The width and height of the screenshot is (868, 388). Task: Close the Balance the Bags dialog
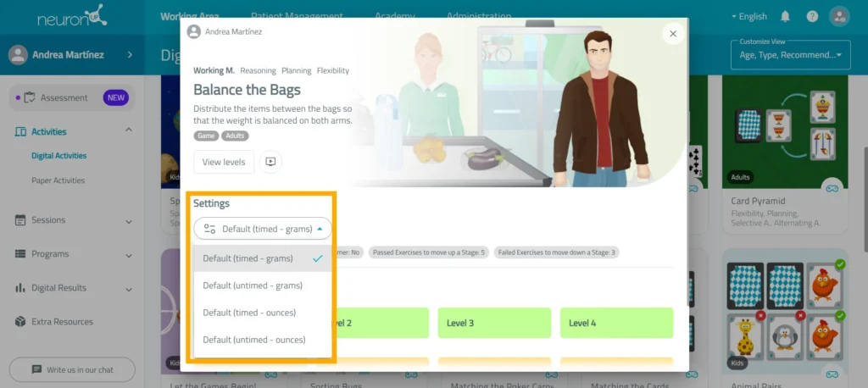tap(673, 34)
